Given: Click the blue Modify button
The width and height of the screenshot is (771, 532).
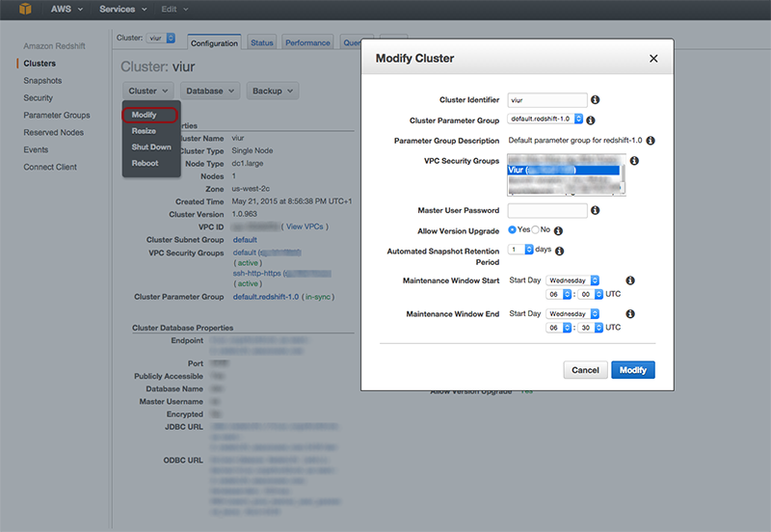Looking at the screenshot, I should [633, 370].
